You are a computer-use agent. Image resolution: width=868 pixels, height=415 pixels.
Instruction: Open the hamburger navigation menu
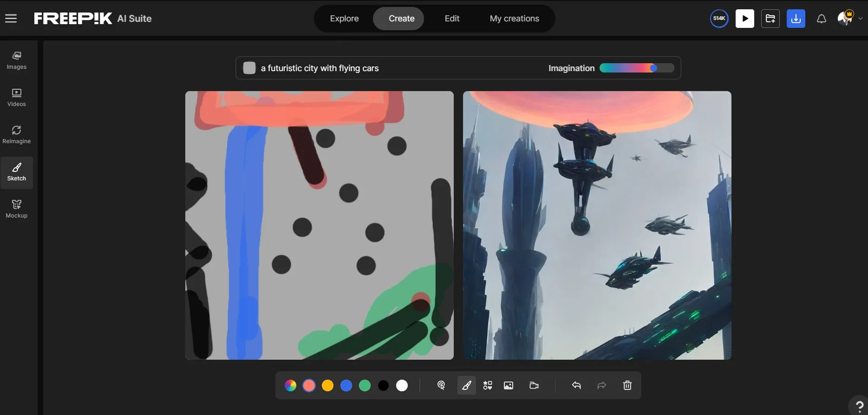[11, 19]
